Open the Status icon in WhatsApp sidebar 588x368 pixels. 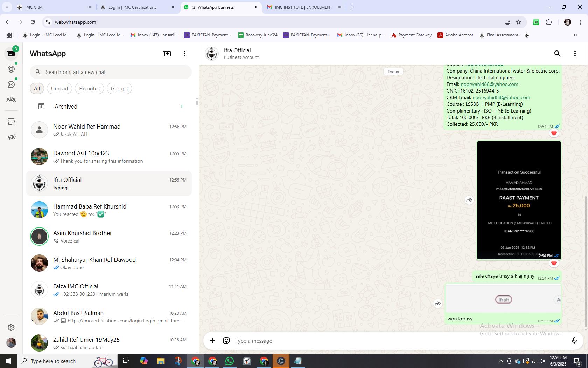11,69
